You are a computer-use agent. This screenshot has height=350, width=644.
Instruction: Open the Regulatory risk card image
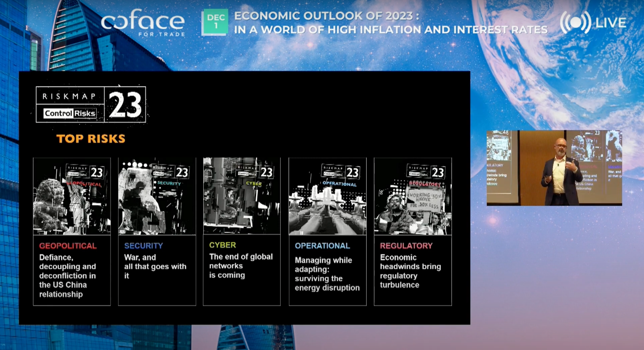(413, 196)
